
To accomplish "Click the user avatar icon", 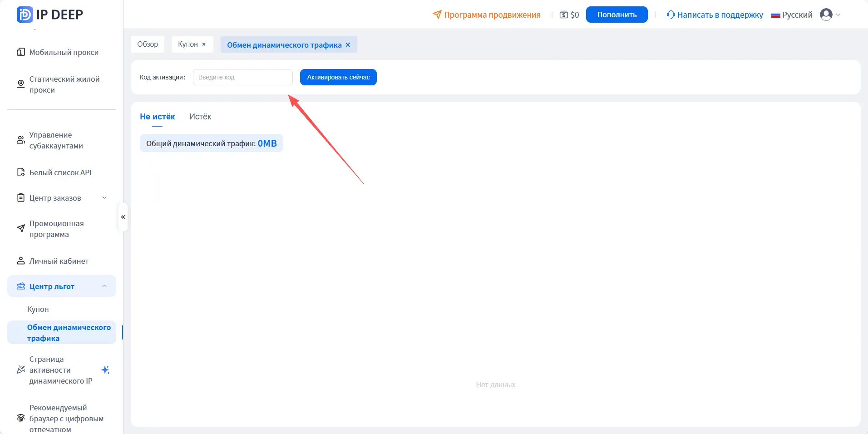I will point(826,15).
